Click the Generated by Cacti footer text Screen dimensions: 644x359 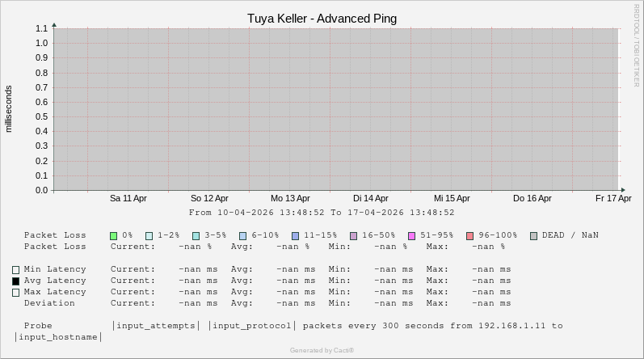tap(322, 350)
